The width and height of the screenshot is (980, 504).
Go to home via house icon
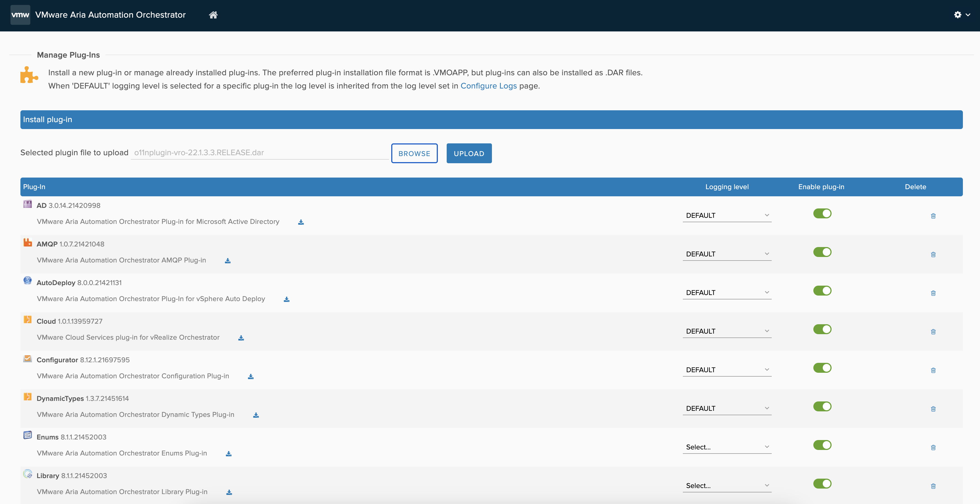[213, 15]
